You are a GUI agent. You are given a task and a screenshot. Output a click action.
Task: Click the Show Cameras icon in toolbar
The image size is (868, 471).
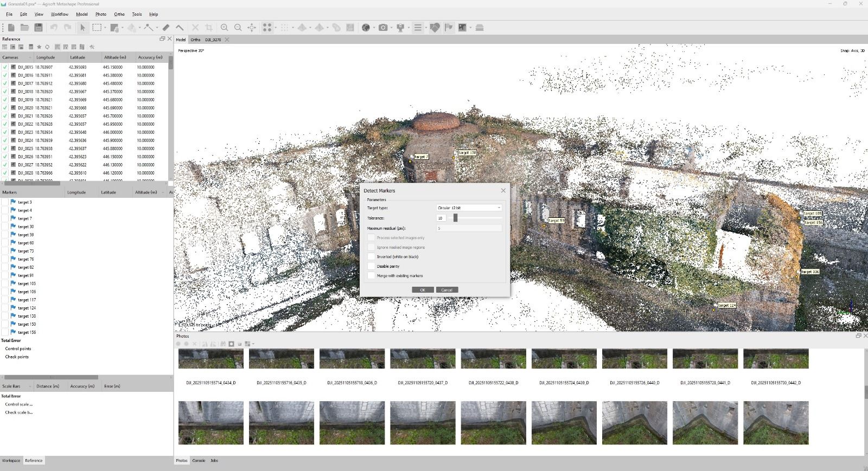tap(383, 28)
